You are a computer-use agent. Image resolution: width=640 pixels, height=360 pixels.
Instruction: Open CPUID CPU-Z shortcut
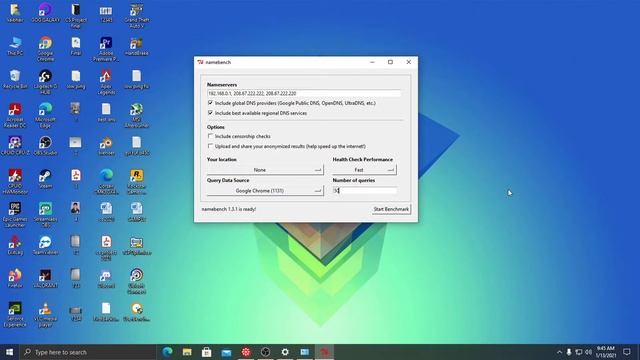point(15,145)
